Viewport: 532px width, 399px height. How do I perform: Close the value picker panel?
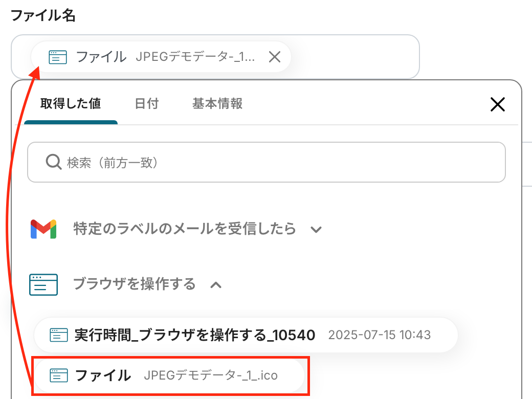pyautogui.click(x=497, y=104)
